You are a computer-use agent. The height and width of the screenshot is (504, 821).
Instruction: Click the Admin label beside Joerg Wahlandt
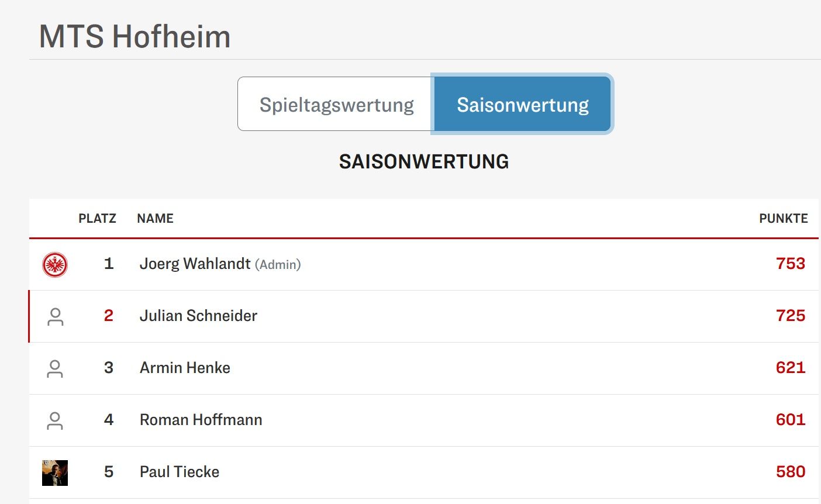tap(278, 265)
